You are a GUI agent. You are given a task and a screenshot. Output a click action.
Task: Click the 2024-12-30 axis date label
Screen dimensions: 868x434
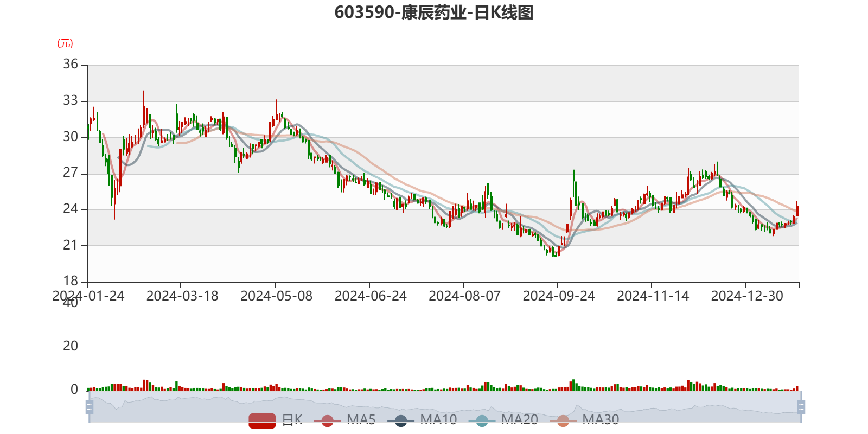(747, 296)
